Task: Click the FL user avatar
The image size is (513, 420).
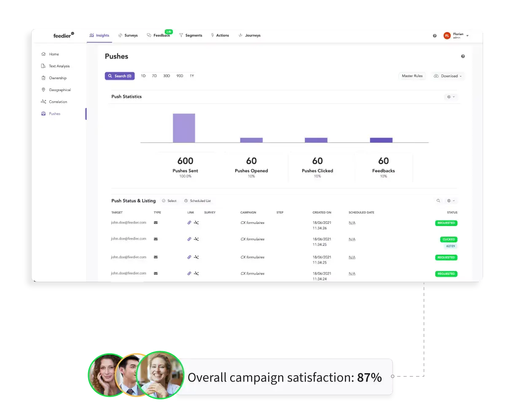Action: (x=447, y=36)
